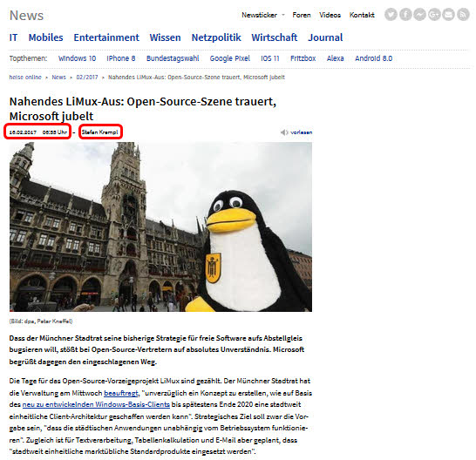Open the Journal section
The height and width of the screenshot is (460, 476).
point(325,37)
